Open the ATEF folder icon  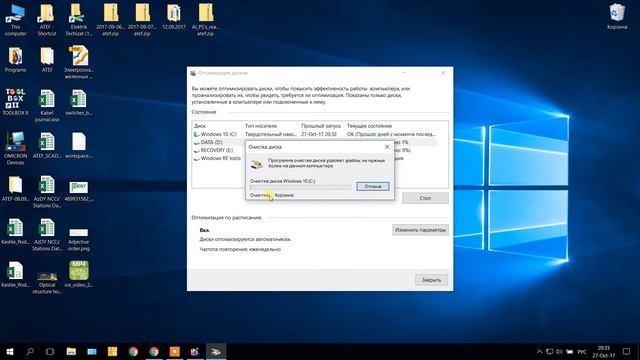coord(47,60)
